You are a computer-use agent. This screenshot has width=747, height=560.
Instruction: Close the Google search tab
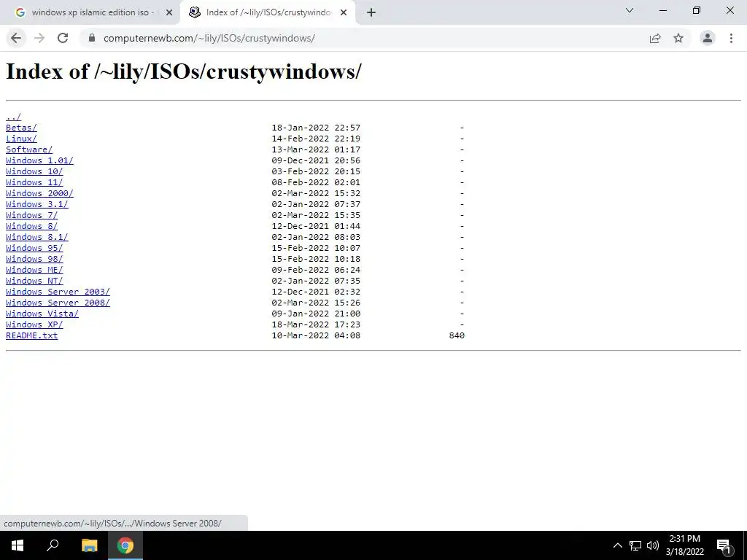coord(169,12)
